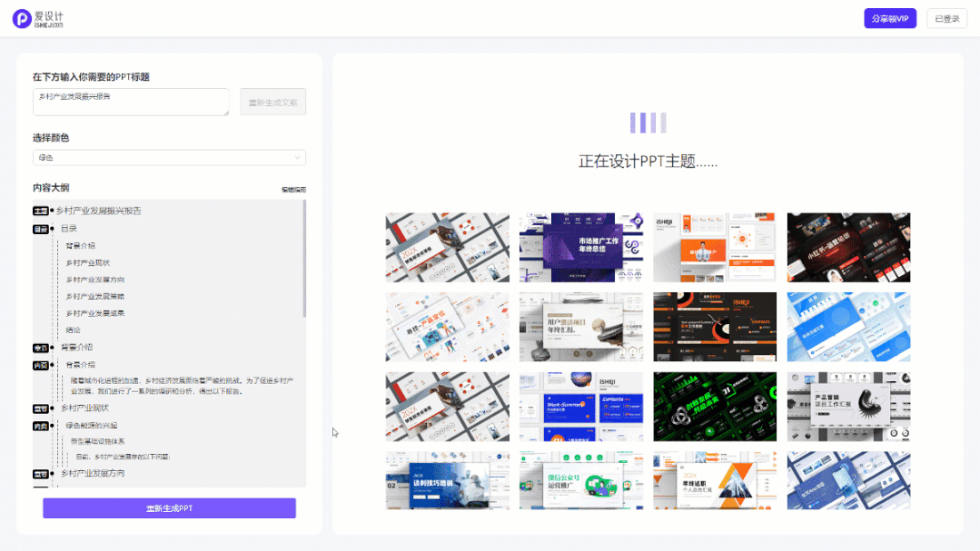This screenshot has height=551, width=980.
Task: Select 乡村产业发展策略 in the directory list
Action: (95, 296)
